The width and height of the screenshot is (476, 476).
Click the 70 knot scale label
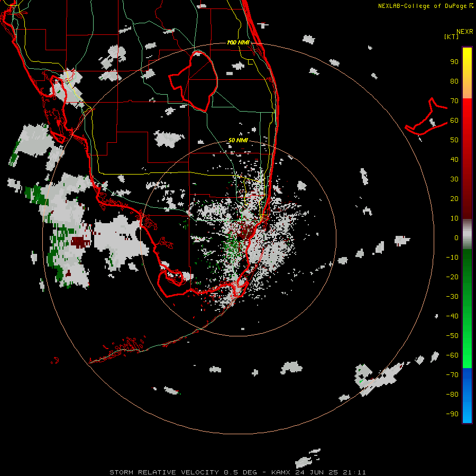point(454,101)
